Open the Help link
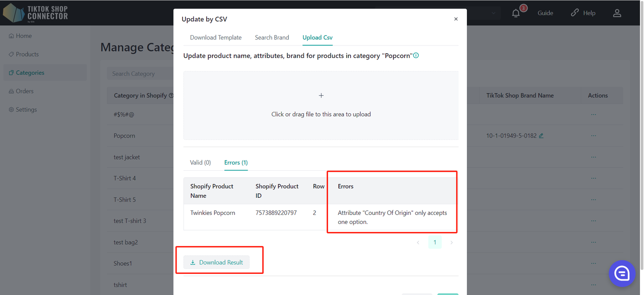 pyautogui.click(x=583, y=13)
